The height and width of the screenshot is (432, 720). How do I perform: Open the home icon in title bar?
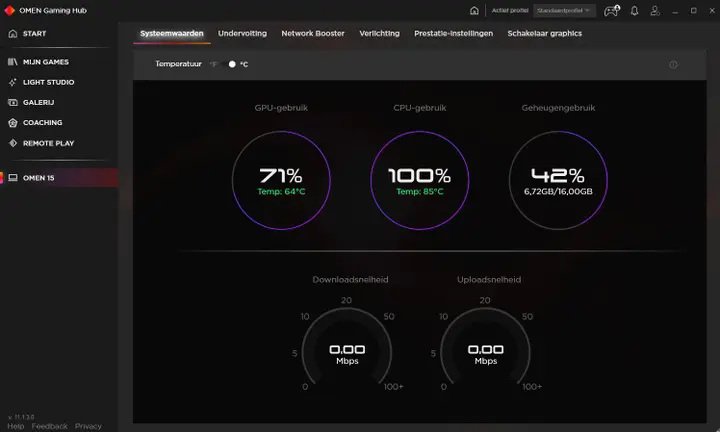(x=474, y=11)
